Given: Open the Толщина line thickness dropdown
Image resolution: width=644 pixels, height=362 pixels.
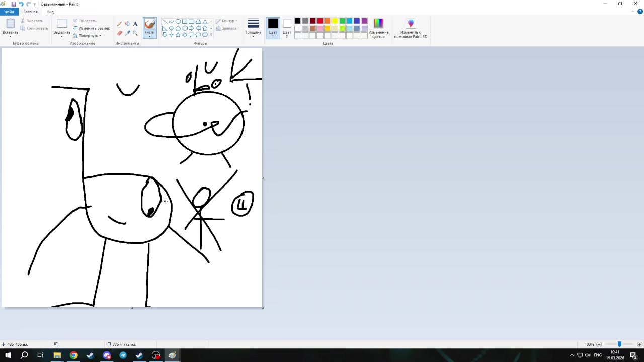Looking at the screenshot, I should click(x=253, y=29).
